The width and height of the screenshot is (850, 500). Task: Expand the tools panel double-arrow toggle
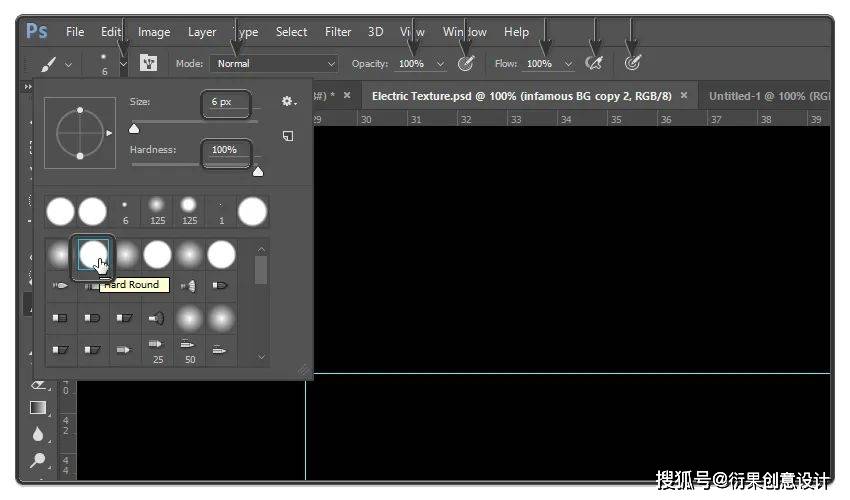pyautogui.click(x=28, y=87)
